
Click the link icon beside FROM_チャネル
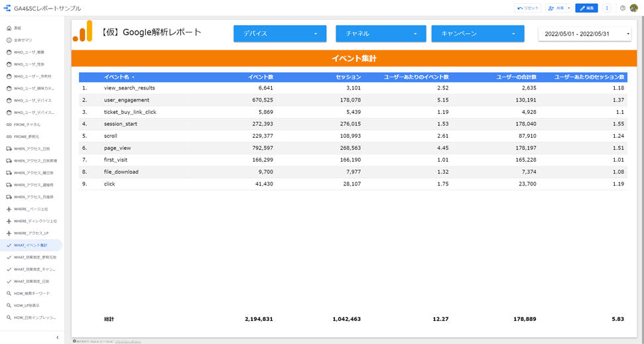point(9,125)
